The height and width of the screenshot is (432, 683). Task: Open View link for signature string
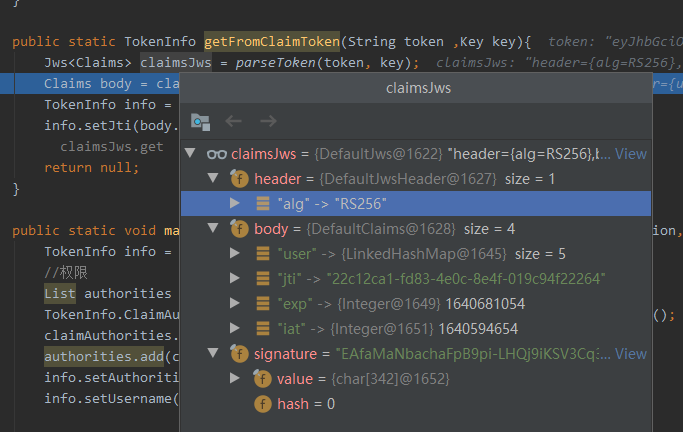click(x=630, y=354)
